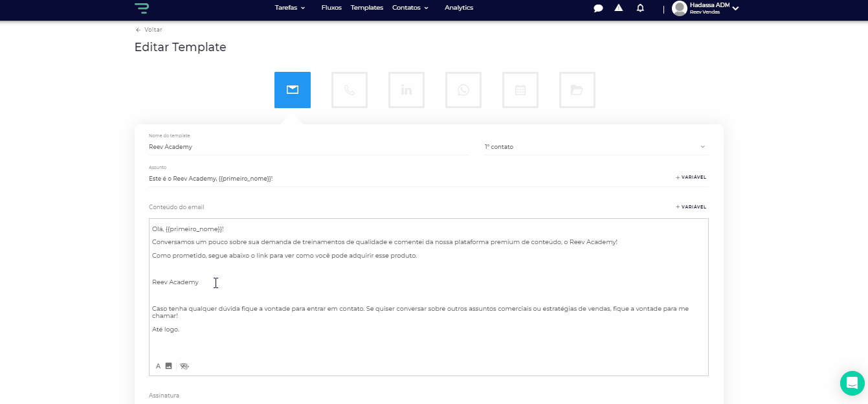Go to the Templates page
This screenshot has width=868, height=404.
coord(367,8)
